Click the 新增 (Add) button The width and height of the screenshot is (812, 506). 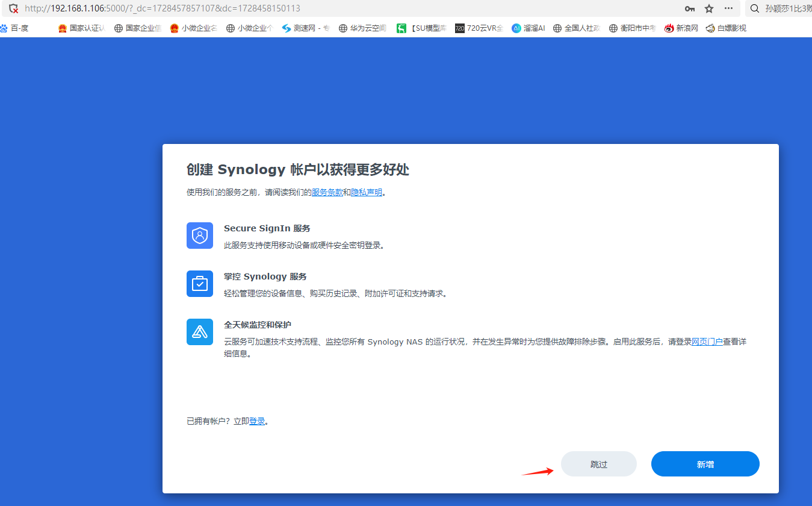[x=705, y=464]
